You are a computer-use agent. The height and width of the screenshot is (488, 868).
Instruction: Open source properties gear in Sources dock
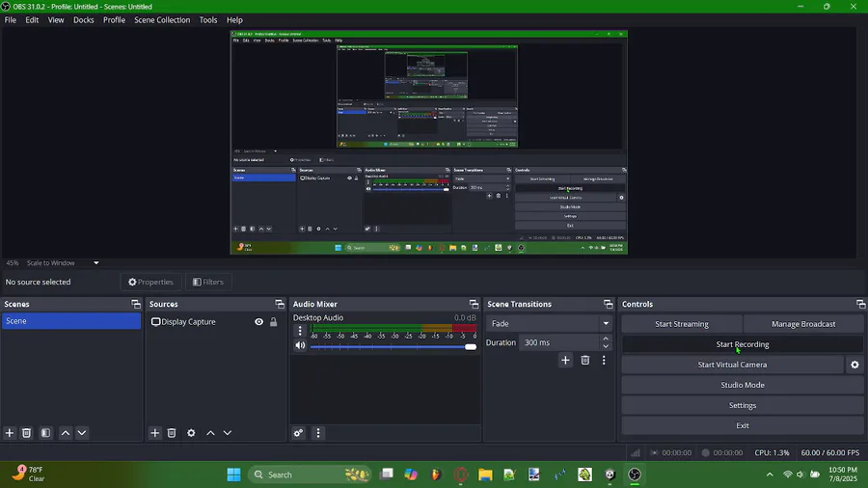(191, 433)
